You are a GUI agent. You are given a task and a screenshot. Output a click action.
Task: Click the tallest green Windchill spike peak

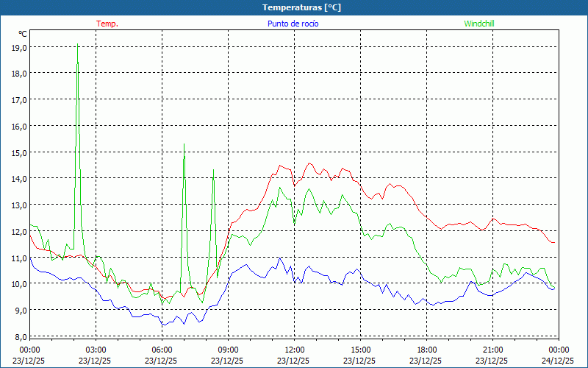pos(78,46)
